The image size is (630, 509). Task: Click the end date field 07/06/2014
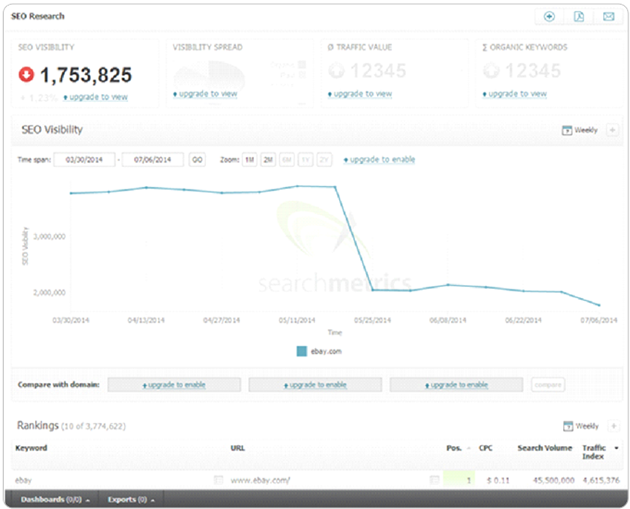(x=153, y=159)
